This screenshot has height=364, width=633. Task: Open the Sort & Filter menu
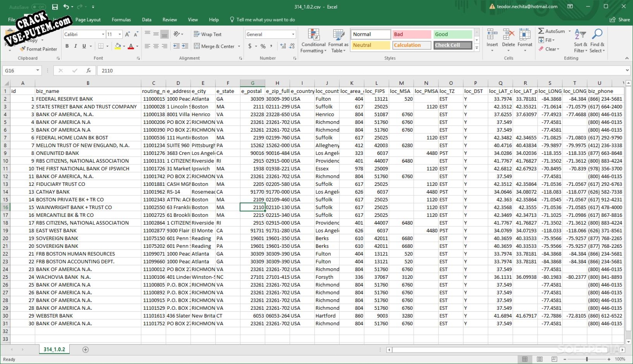click(x=580, y=41)
